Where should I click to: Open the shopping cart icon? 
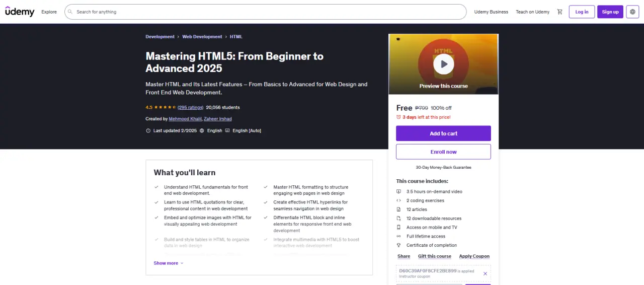click(x=559, y=12)
